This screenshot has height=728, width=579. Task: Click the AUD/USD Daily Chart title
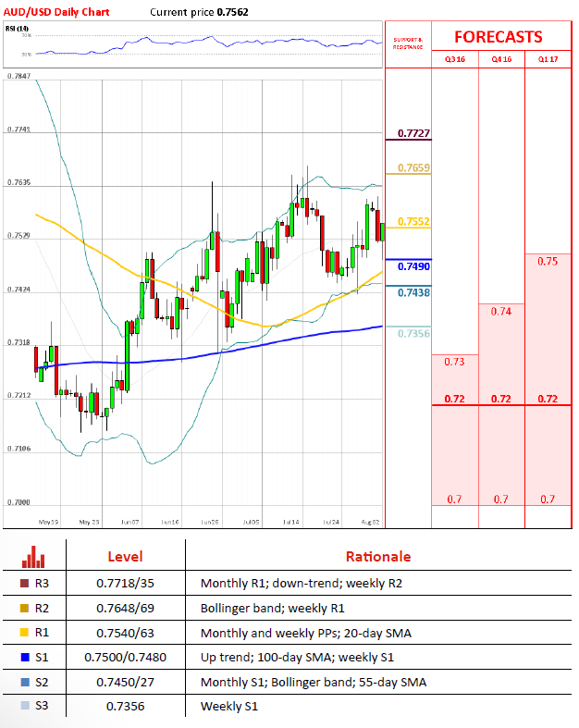[x=56, y=12]
